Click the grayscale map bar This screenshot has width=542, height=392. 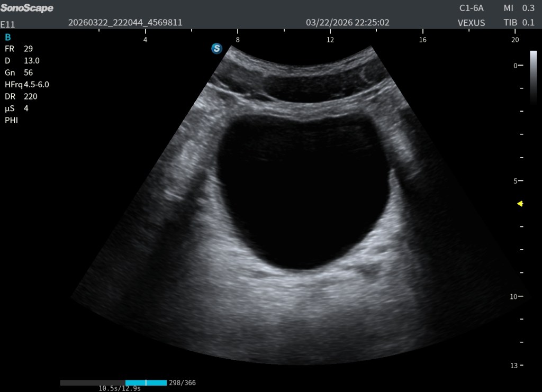click(533, 77)
